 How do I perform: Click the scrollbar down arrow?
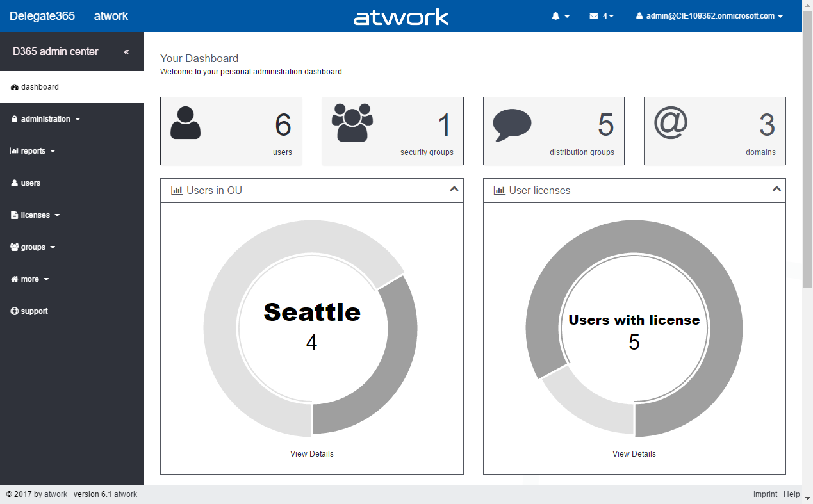pyautogui.click(x=807, y=498)
